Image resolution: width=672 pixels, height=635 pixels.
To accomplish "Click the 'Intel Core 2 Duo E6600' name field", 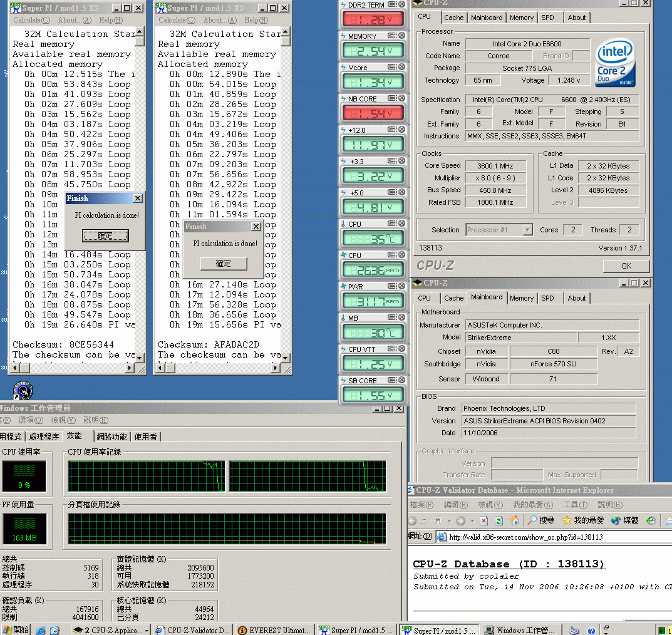I will [527, 44].
